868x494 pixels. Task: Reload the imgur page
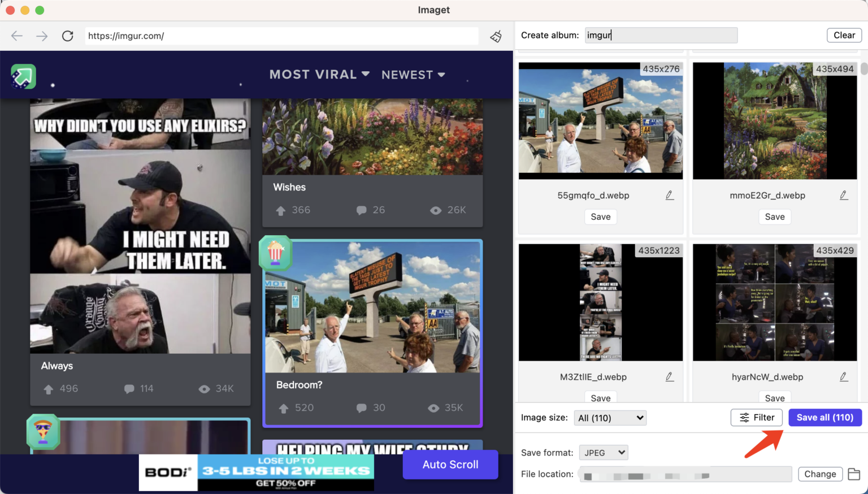click(68, 36)
